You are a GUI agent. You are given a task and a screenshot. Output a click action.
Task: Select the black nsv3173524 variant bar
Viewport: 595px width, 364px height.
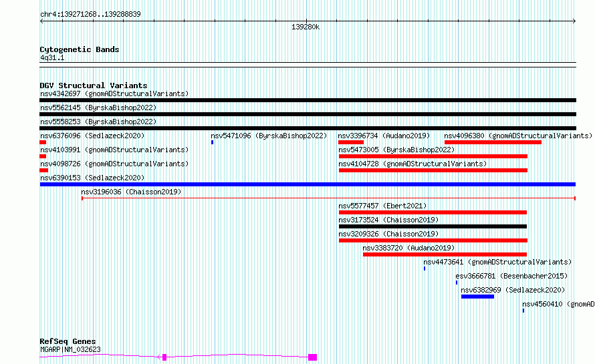[433, 226]
